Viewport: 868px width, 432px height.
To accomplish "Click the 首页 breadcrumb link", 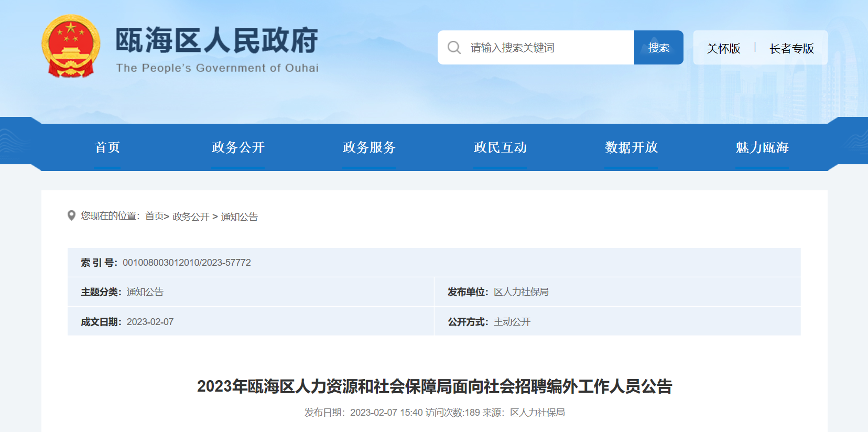I will (x=155, y=217).
